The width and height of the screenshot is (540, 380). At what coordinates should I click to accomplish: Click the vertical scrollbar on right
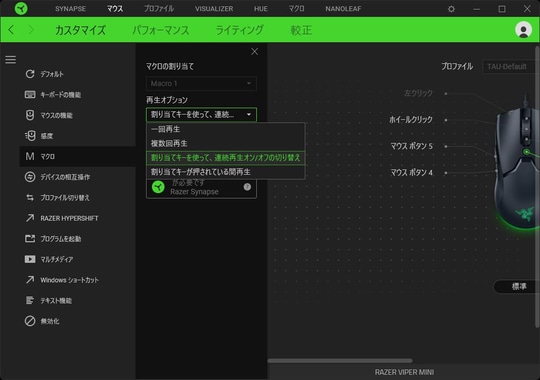[x=537, y=186]
